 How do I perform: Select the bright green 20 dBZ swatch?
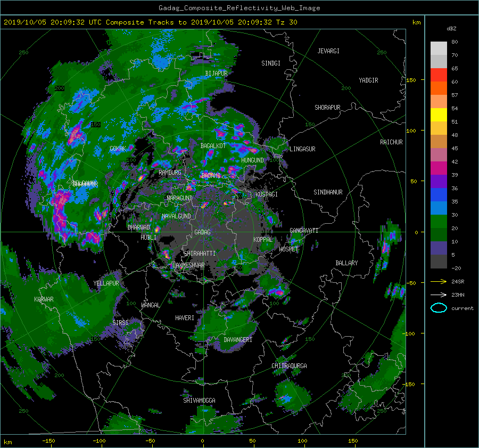439,222
